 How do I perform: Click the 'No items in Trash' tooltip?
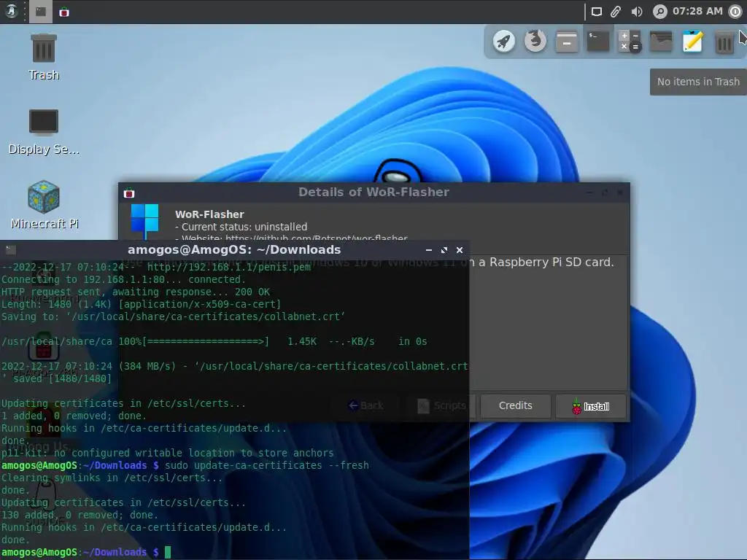698,82
